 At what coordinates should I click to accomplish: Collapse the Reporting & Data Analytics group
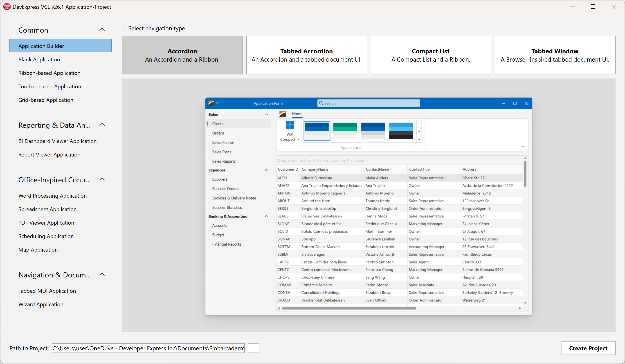102,125
